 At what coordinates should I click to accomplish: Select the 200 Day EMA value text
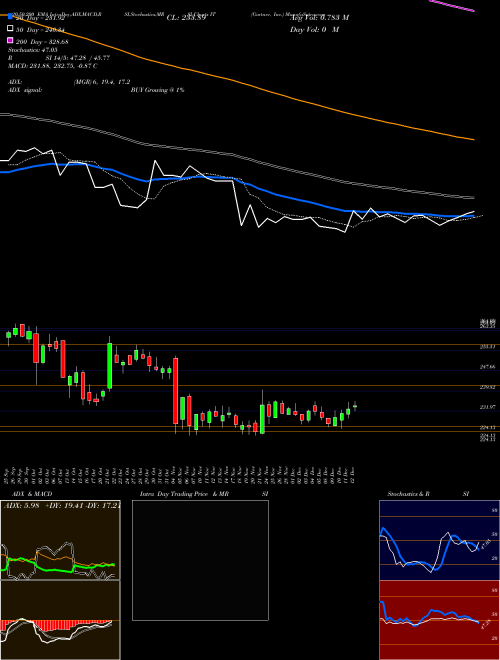pos(42,41)
